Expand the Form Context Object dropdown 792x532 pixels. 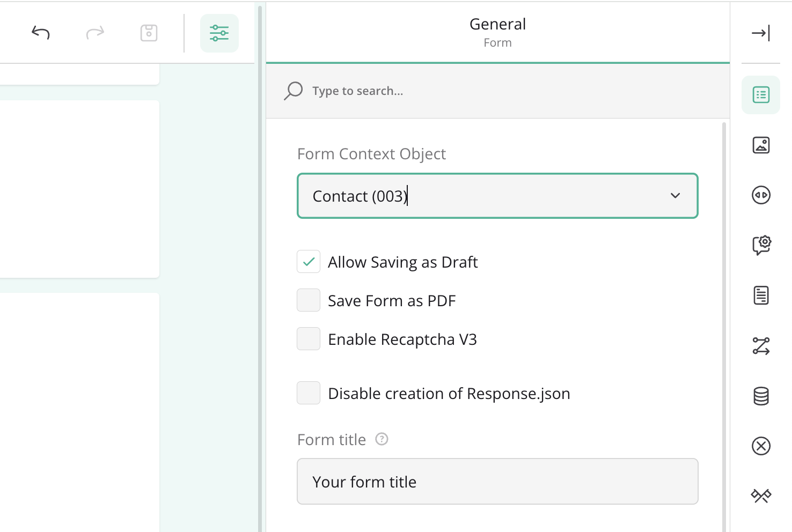[x=675, y=196]
